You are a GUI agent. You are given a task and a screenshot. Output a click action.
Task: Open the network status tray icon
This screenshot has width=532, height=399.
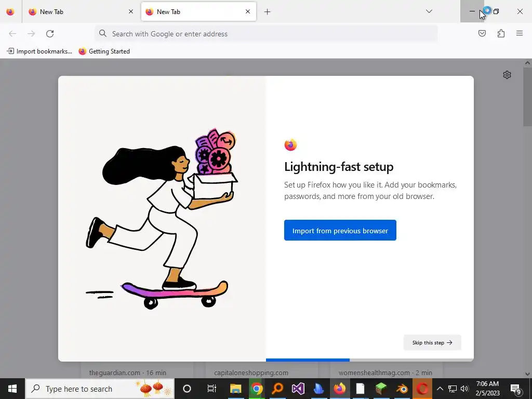coord(453,389)
